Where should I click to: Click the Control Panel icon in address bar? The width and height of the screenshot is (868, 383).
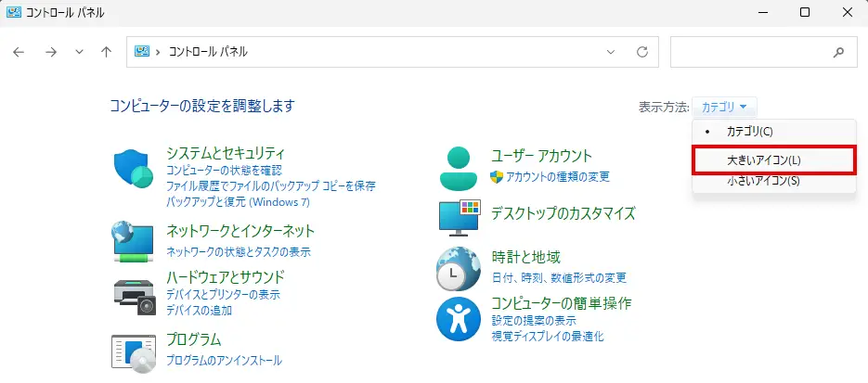[x=142, y=52]
